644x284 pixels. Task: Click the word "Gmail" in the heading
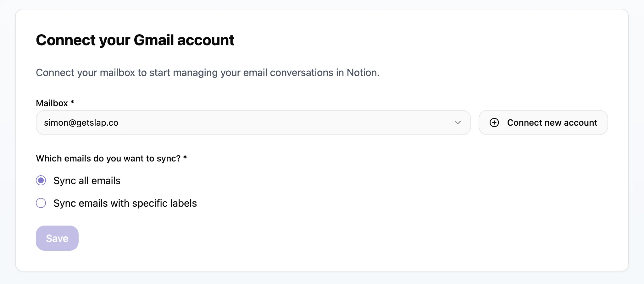coord(153,40)
